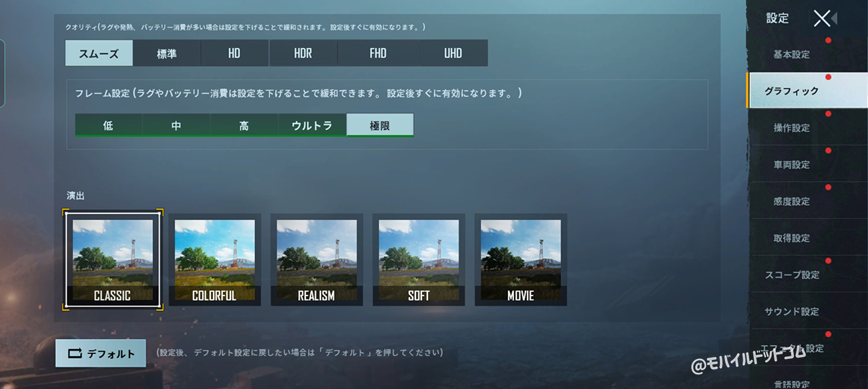Choose UHD graphics quality
The height and width of the screenshot is (389, 868).
point(453,53)
